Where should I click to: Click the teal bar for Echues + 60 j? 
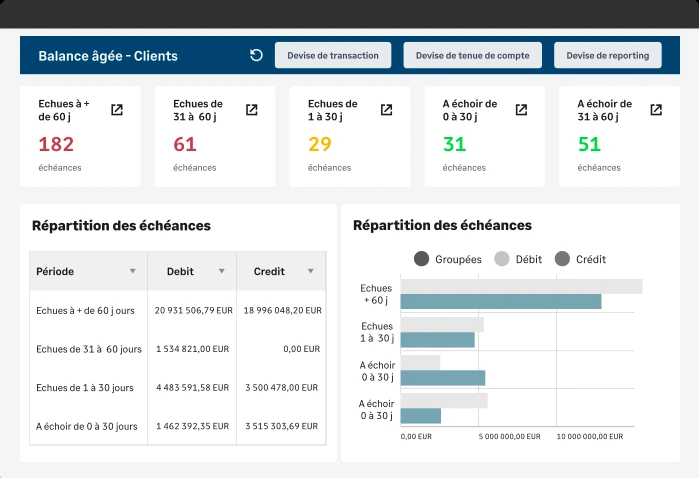click(500, 301)
